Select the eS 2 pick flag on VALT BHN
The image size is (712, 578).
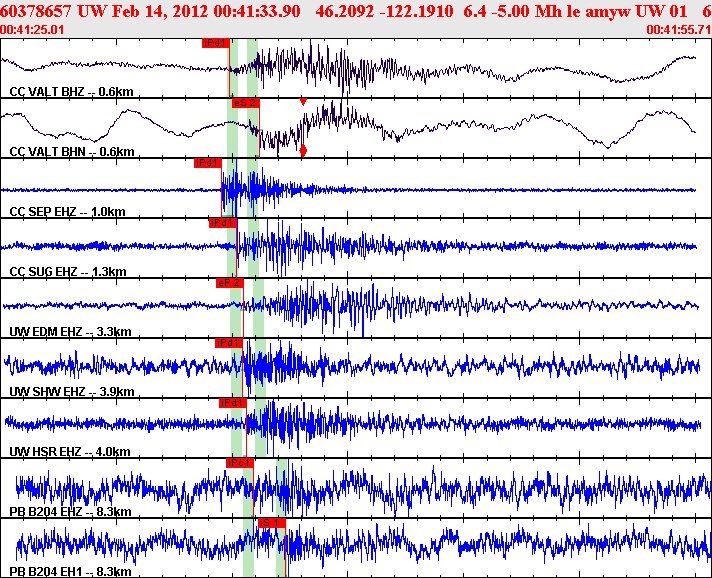[x=246, y=103]
